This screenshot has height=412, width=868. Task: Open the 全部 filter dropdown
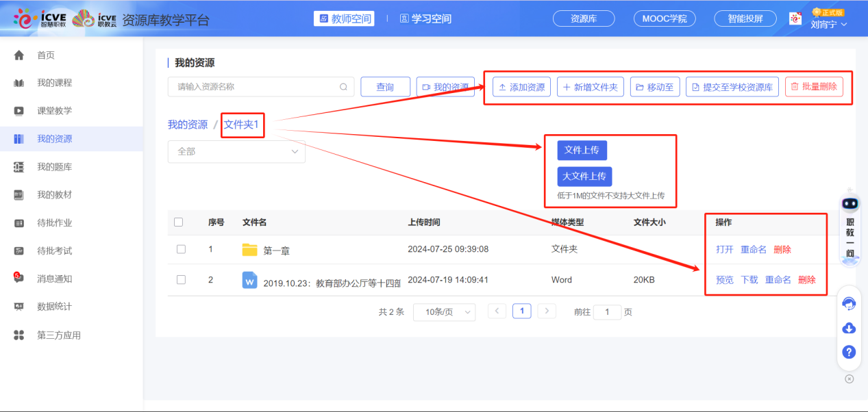pyautogui.click(x=236, y=151)
